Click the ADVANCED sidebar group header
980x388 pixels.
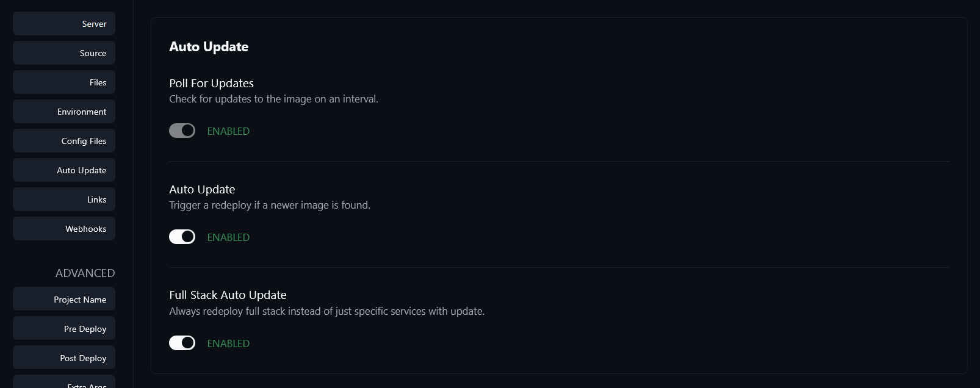point(85,273)
